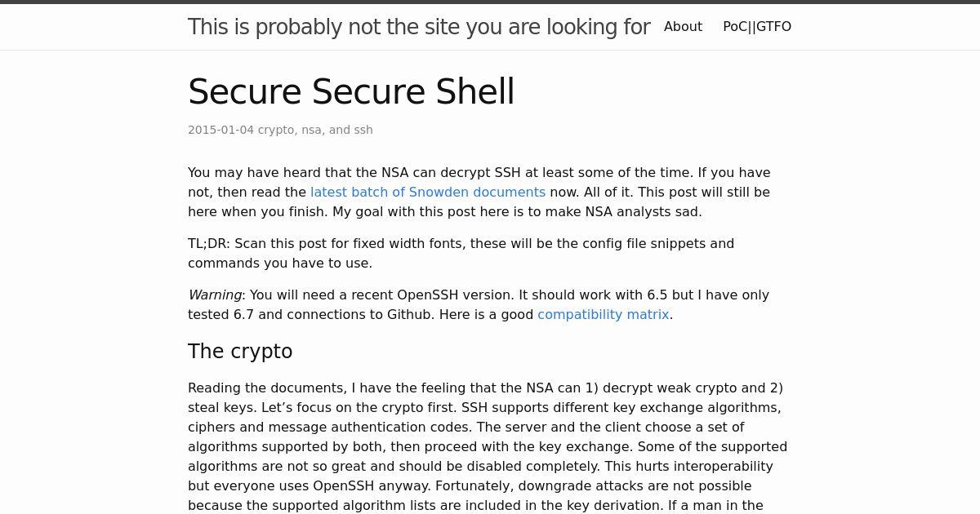Click the italic Warning word

point(216,295)
